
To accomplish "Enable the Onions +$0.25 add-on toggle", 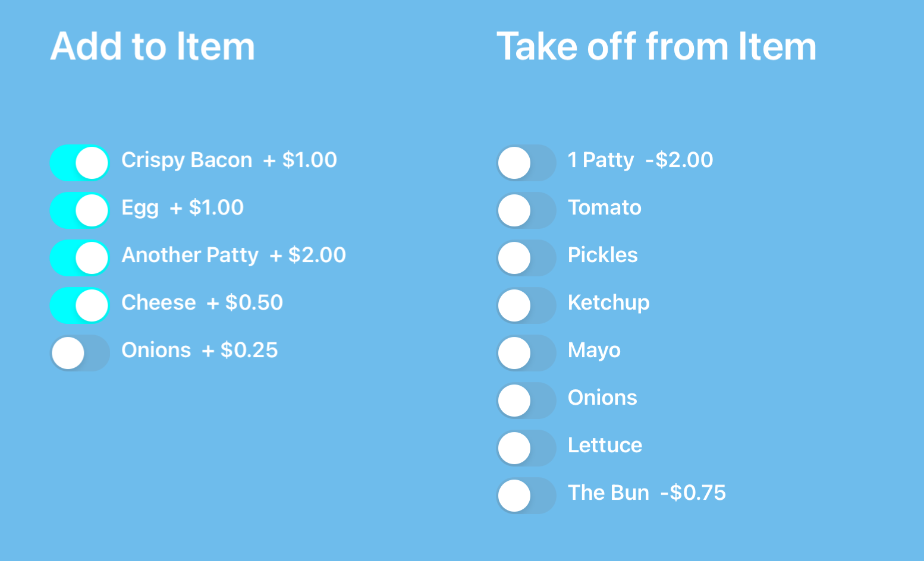I will tap(80, 352).
